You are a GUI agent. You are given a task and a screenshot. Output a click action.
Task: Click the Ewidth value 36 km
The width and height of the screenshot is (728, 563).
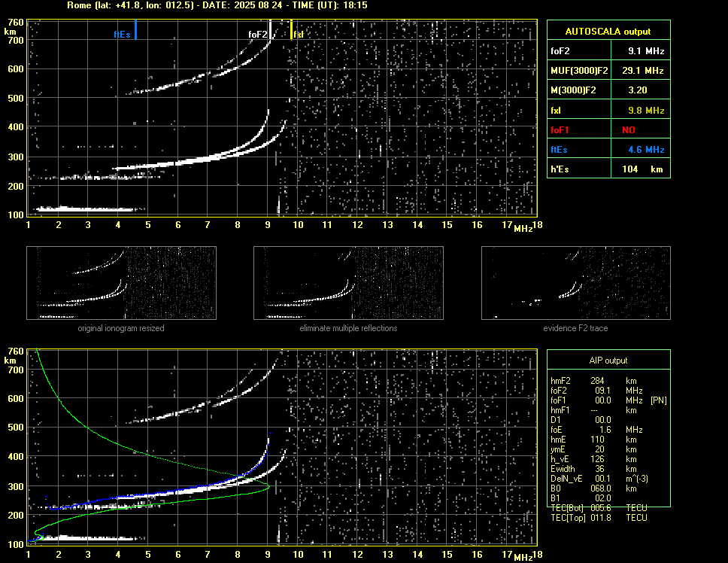616,469
